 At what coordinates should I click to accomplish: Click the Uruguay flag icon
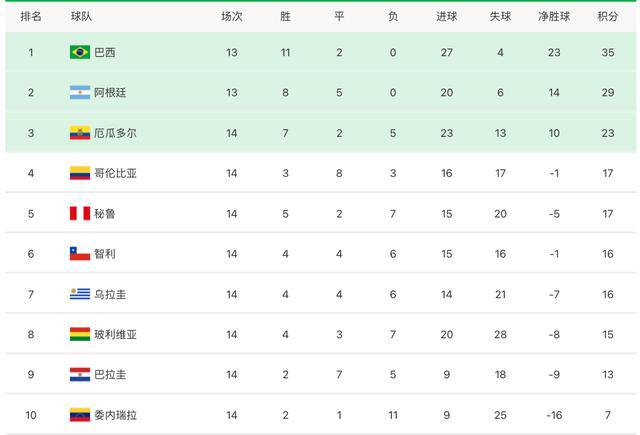coord(80,294)
